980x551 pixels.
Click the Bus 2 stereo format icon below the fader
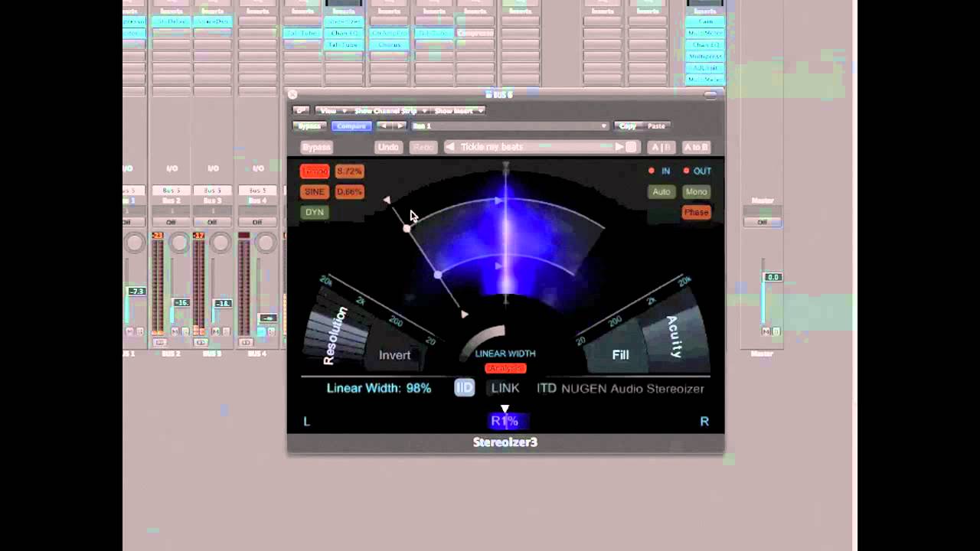click(159, 342)
